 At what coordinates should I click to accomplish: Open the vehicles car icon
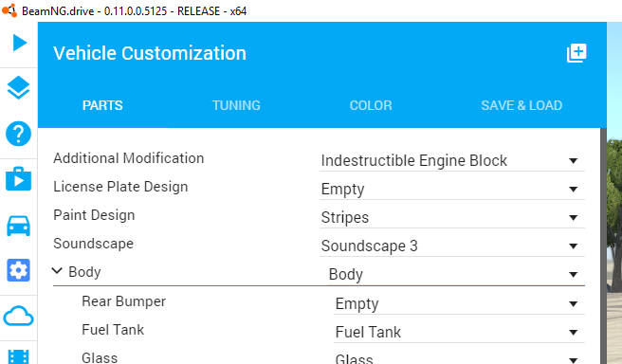point(18,226)
